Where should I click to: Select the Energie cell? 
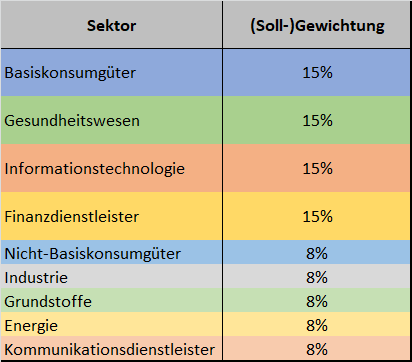coord(111,325)
